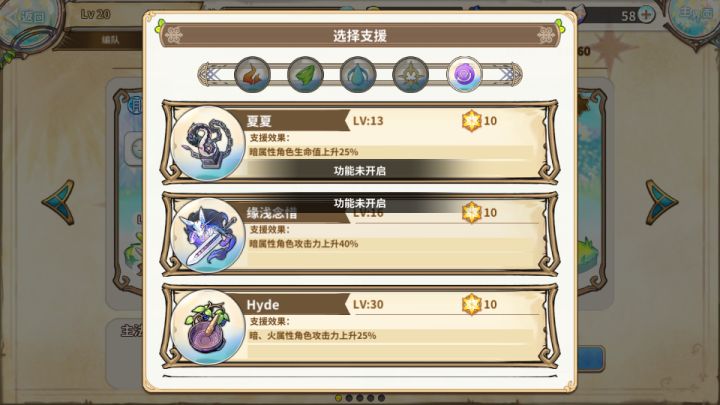Viewport: 720px width, 405px height.
Task: Go to previous team with left arrow
Action: [x=59, y=202]
